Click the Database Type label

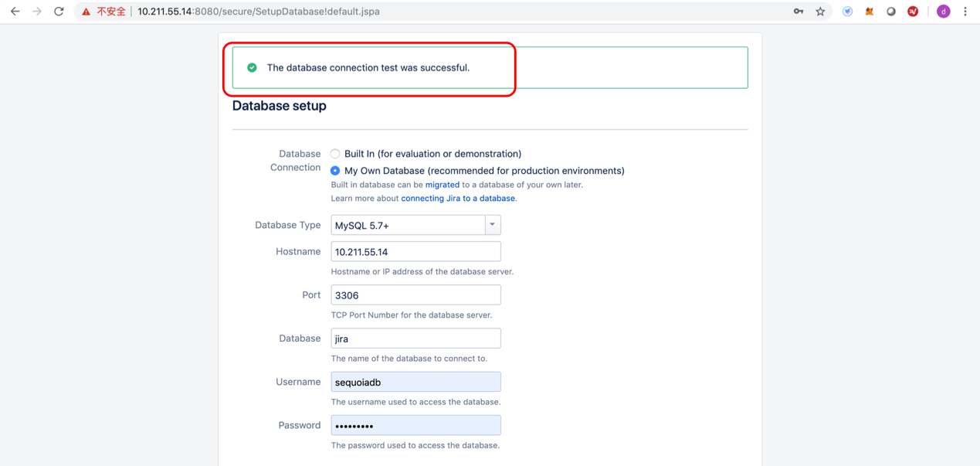point(288,225)
